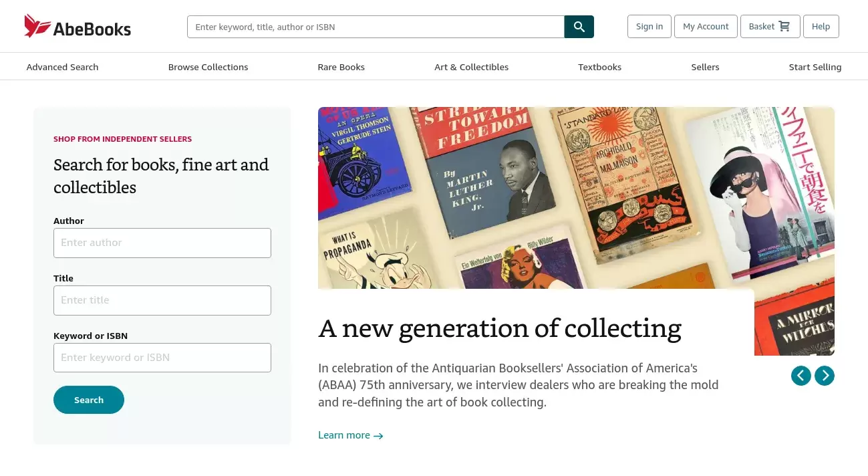The image size is (868, 476).
Task: Click Start Selling link
Action: coord(815,67)
